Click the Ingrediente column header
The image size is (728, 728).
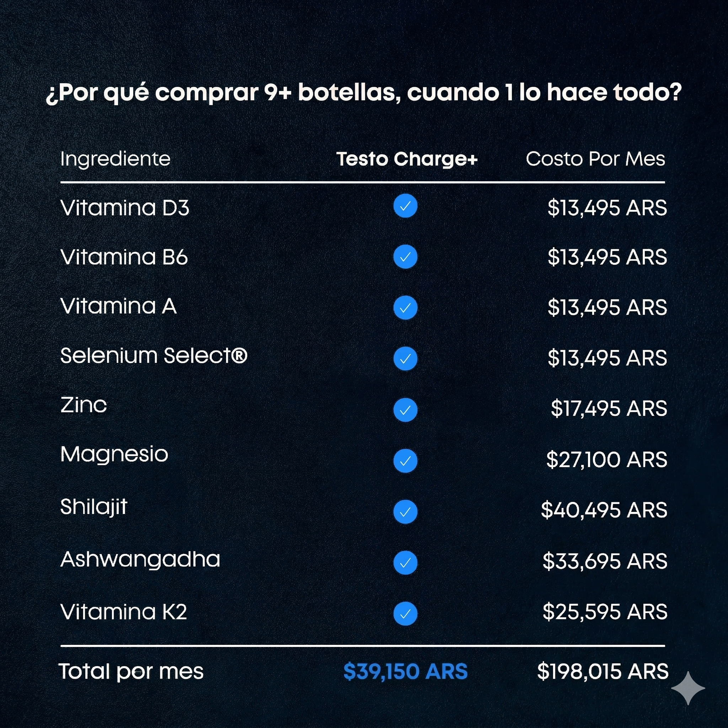(x=115, y=159)
